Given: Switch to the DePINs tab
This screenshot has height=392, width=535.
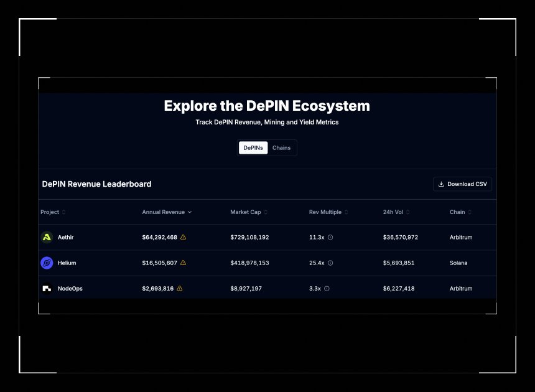Looking at the screenshot, I should [x=253, y=147].
